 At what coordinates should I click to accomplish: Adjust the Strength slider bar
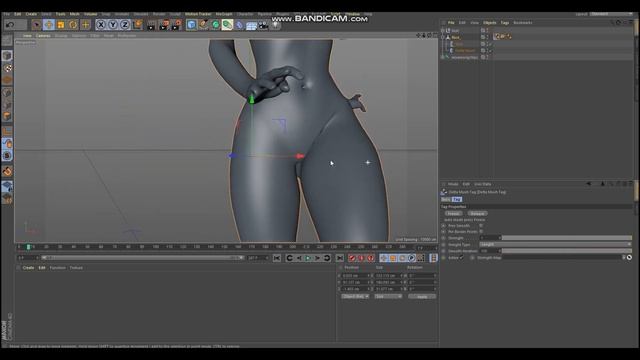[567, 238]
